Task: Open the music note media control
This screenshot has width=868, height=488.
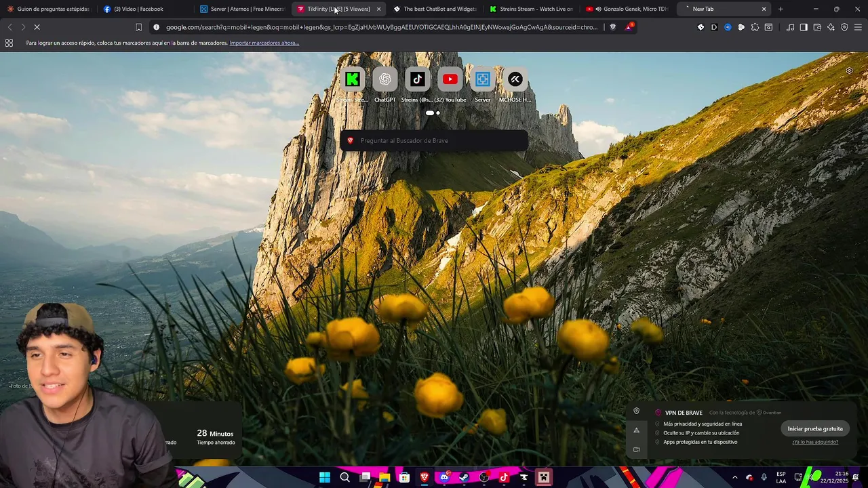Action: 790,27
